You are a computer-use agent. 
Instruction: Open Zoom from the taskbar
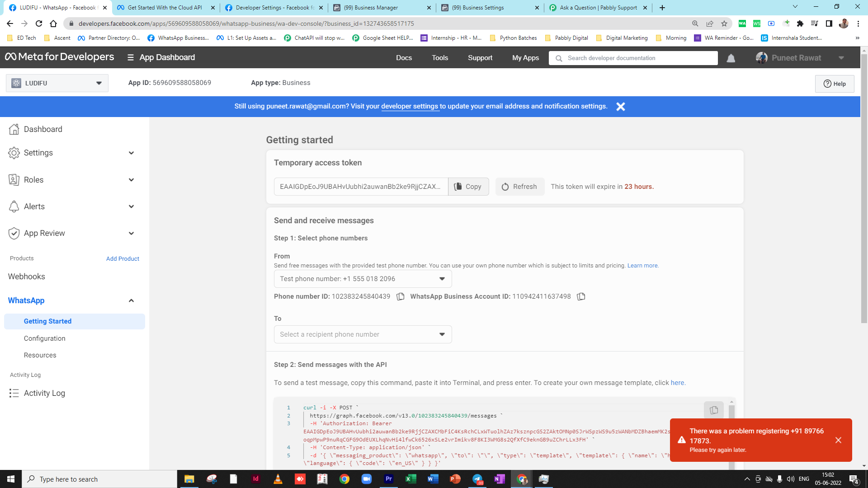coord(366,479)
